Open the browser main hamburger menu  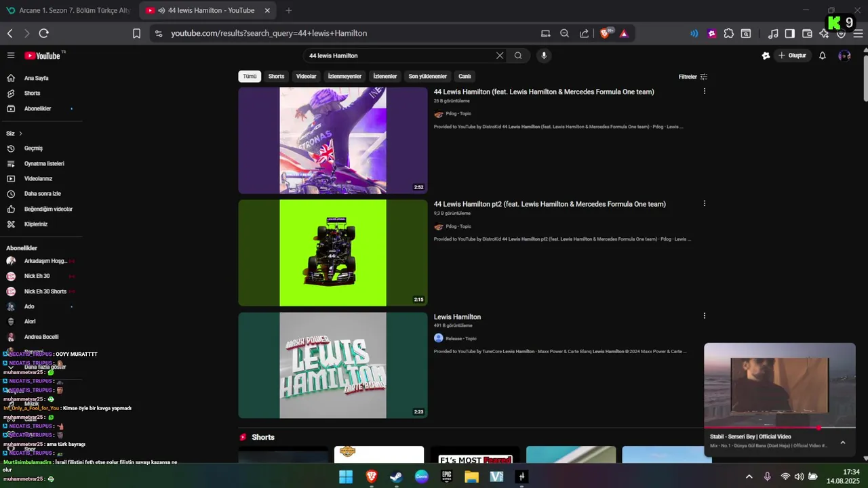click(858, 33)
